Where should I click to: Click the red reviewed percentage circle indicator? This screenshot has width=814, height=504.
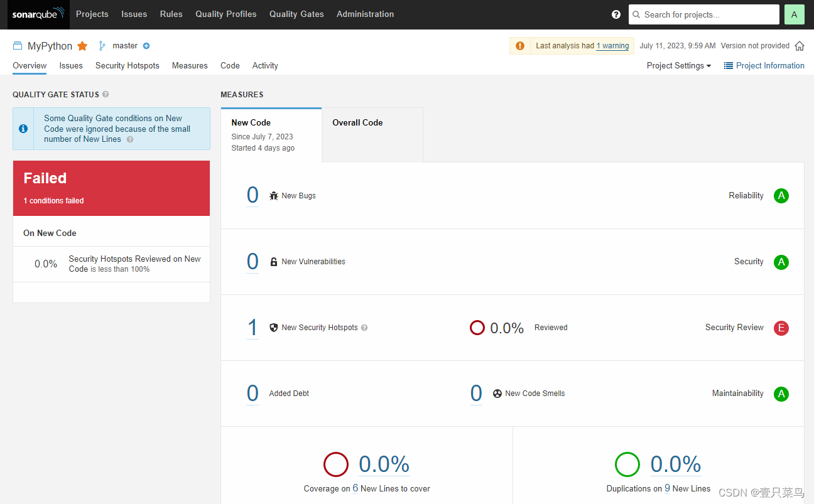click(477, 328)
